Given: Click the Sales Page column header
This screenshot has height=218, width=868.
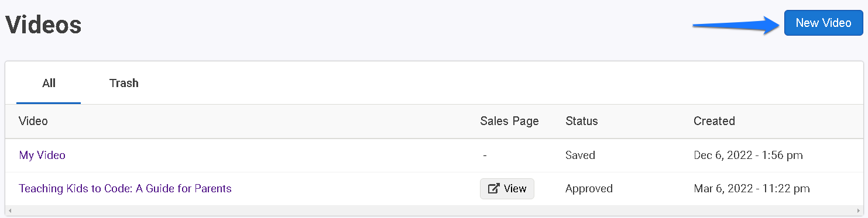Looking at the screenshot, I should [x=509, y=121].
